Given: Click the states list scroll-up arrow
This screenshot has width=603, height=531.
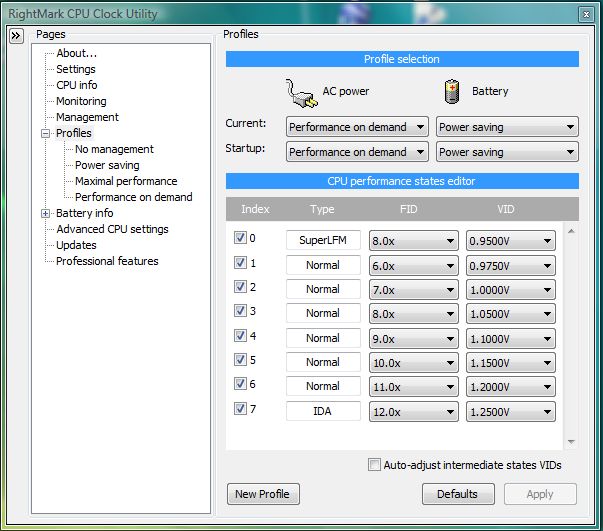Looking at the screenshot, I should pyautogui.click(x=571, y=231).
